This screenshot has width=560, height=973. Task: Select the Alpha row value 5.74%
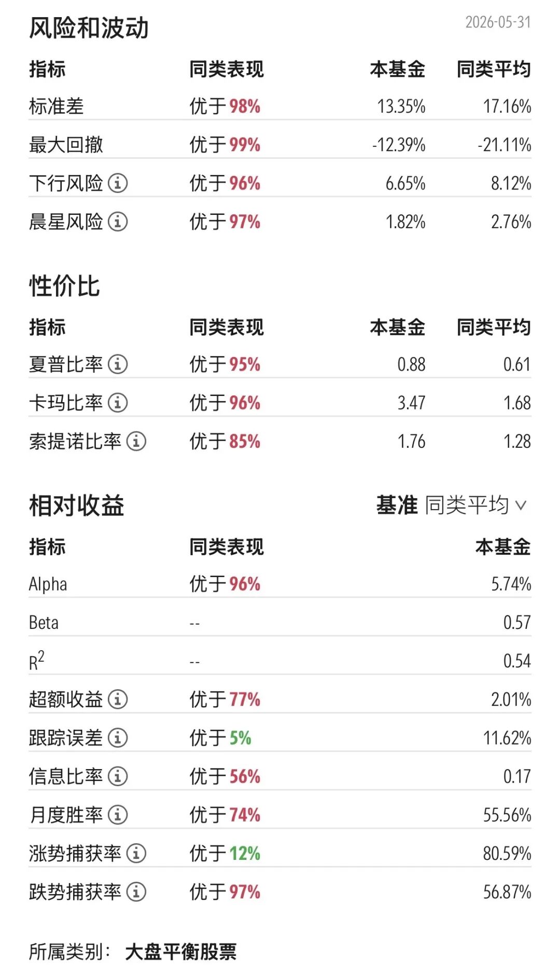(511, 584)
